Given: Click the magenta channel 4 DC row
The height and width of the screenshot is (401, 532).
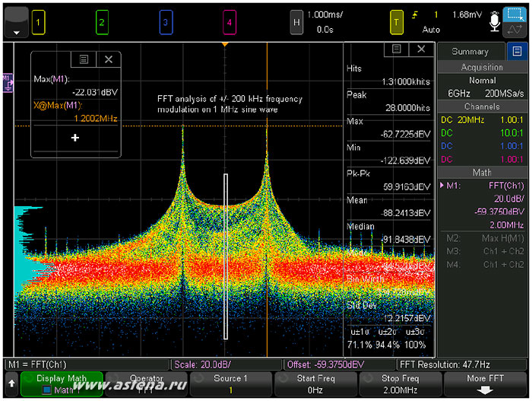Looking at the screenshot, I should 482,159.
